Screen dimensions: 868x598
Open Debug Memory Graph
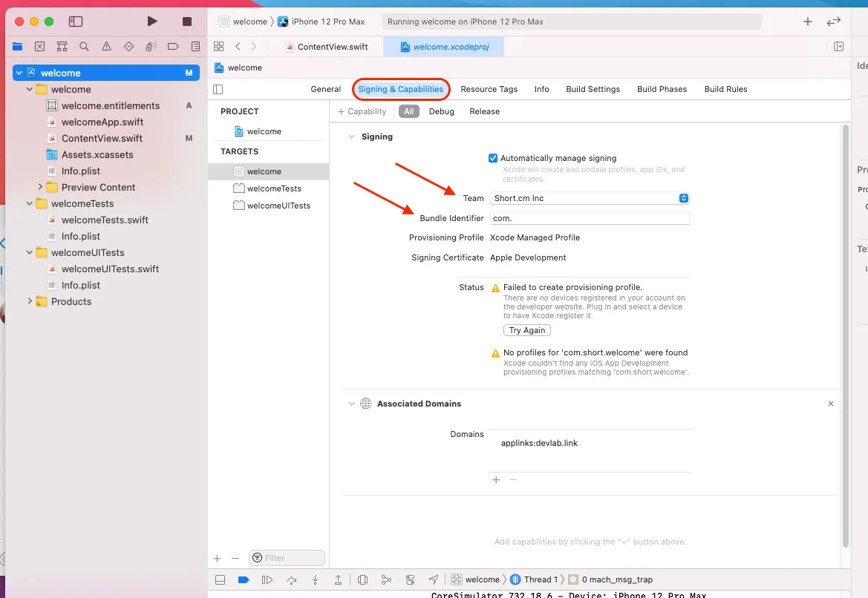(x=386, y=579)
